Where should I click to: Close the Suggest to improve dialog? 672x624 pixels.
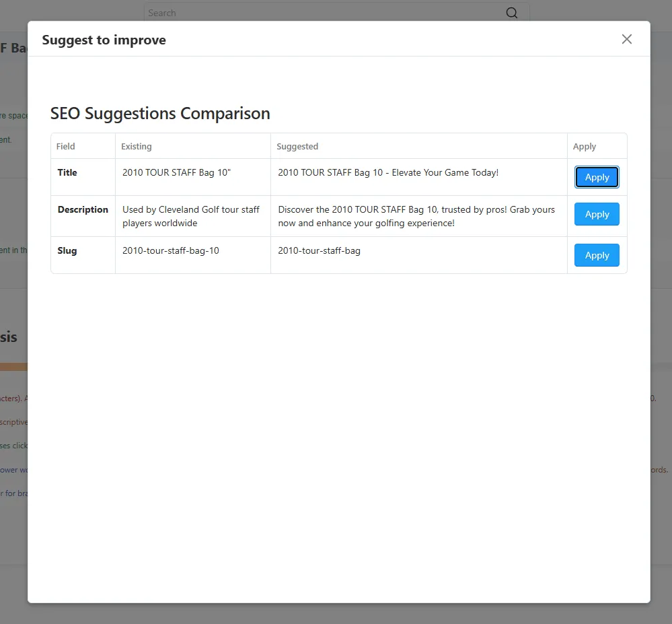[x=626, y=39]
